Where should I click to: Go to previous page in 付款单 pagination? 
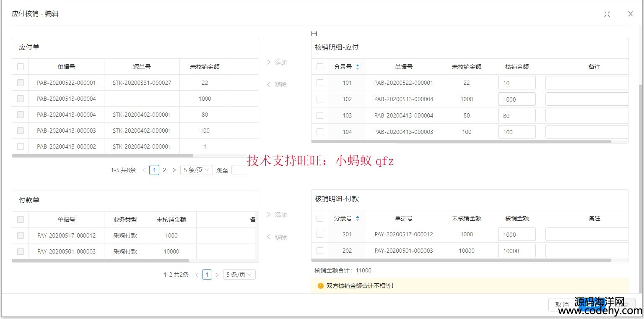tap(197, 275)
